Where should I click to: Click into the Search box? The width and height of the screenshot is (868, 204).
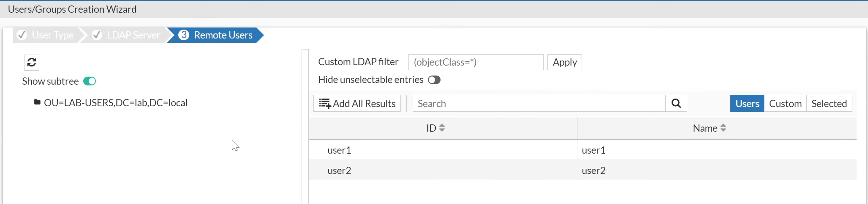[x=539, y=104]
